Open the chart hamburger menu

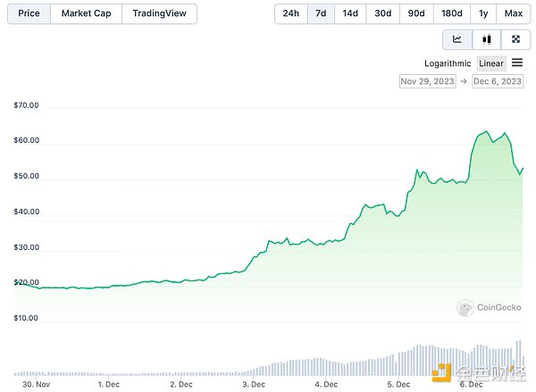517,63
